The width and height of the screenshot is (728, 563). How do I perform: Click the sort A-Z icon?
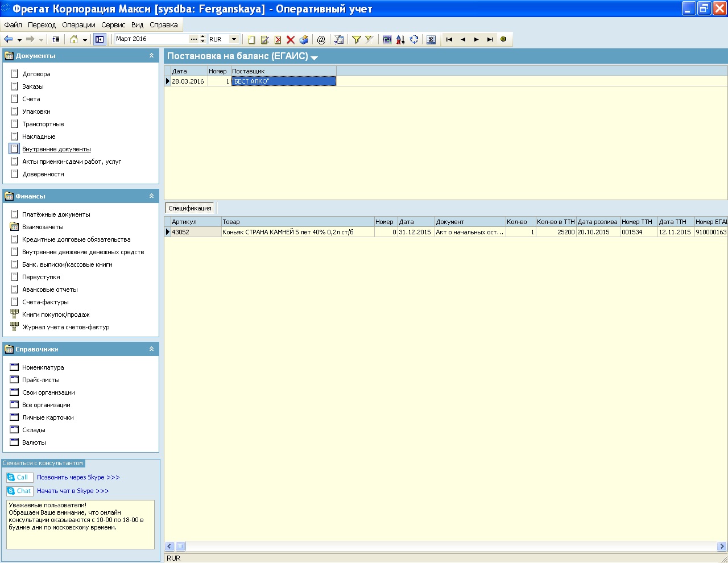point(400,39)
